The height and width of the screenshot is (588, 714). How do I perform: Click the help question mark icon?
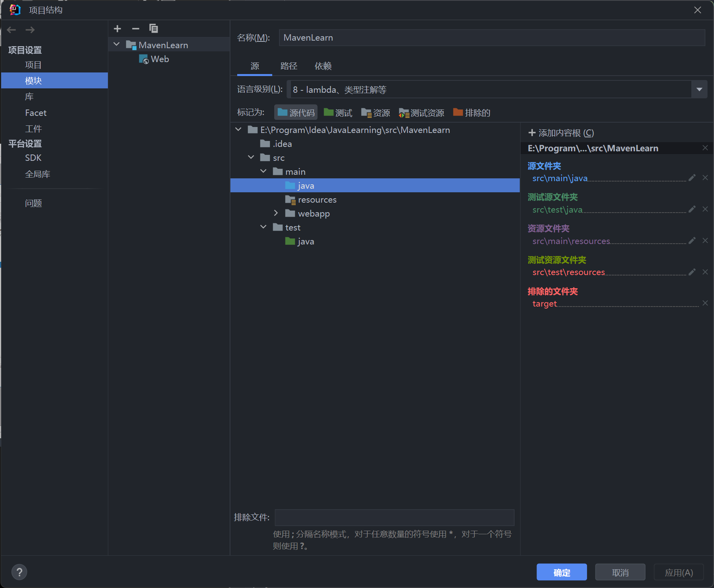pyautogui.click(x=19, y=572)
